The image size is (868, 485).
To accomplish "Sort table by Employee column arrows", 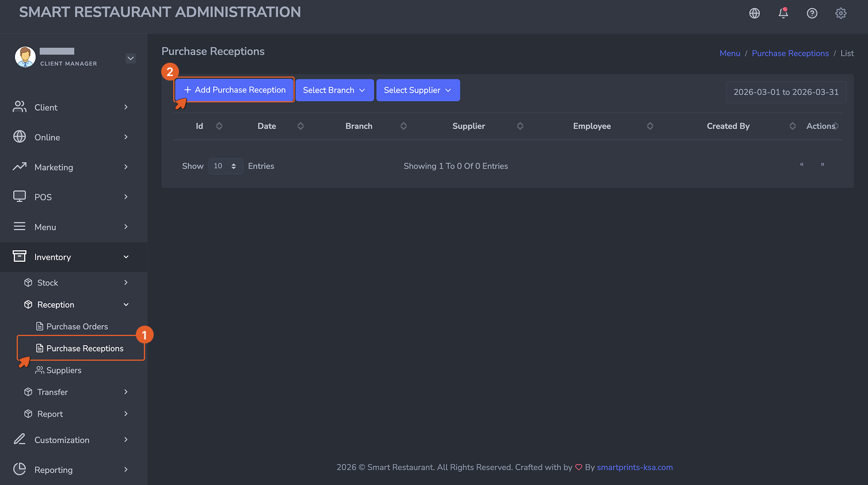I will pos(650,126).
